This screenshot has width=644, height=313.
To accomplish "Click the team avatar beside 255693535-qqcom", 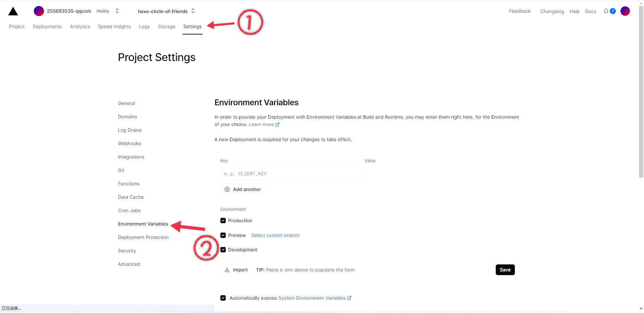I will point(39,11).
